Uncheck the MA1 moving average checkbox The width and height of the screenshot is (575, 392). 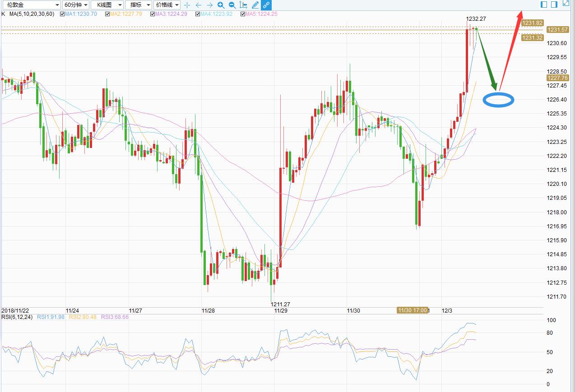coord(62,14)
